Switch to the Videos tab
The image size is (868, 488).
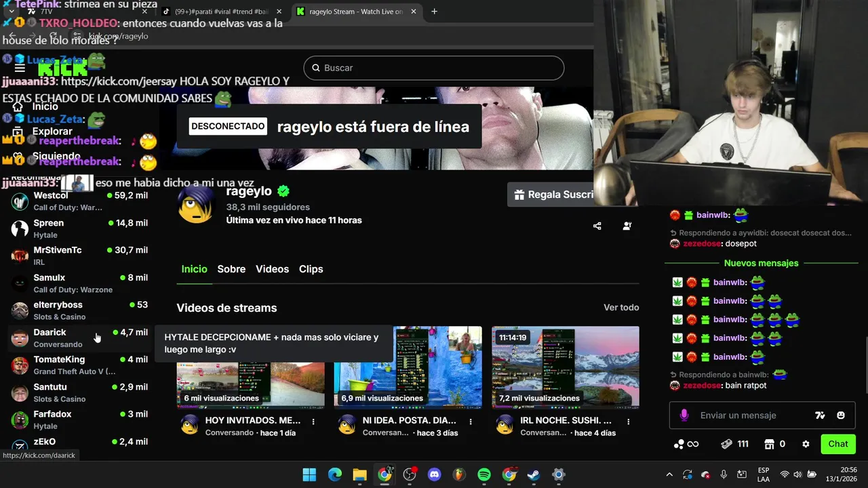[272, 269]
